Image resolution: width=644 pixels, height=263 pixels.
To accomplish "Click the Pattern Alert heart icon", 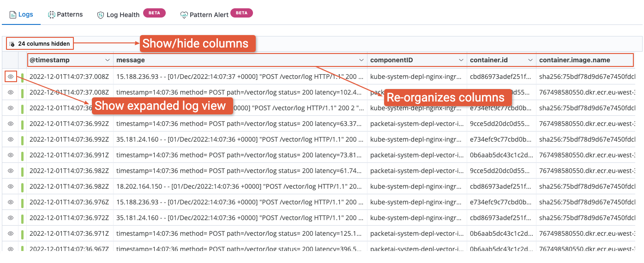I will click(184, 15).
